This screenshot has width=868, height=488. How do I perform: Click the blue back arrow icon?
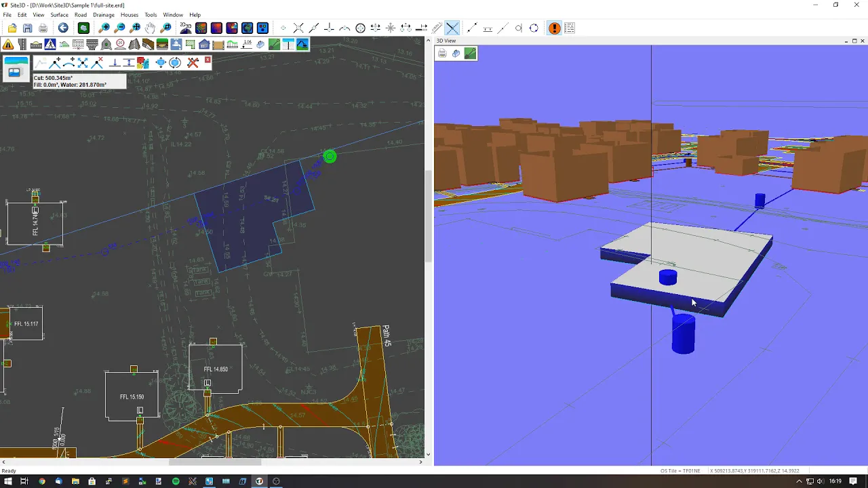pos(63,28)
